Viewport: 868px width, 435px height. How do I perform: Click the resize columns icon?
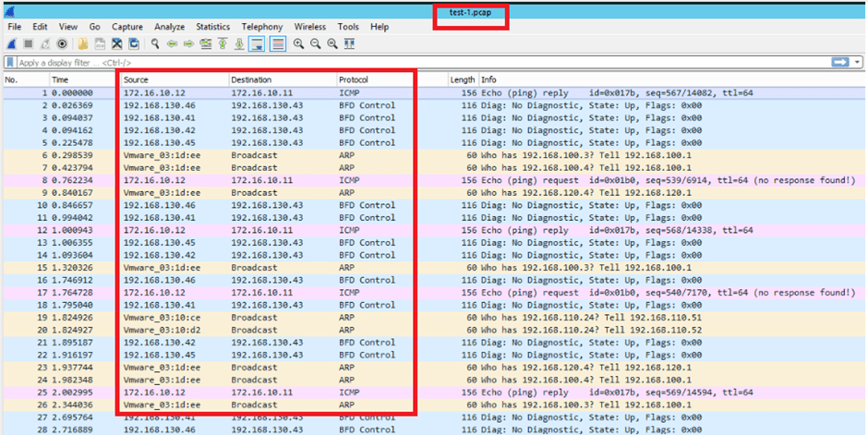coord(348,43)
